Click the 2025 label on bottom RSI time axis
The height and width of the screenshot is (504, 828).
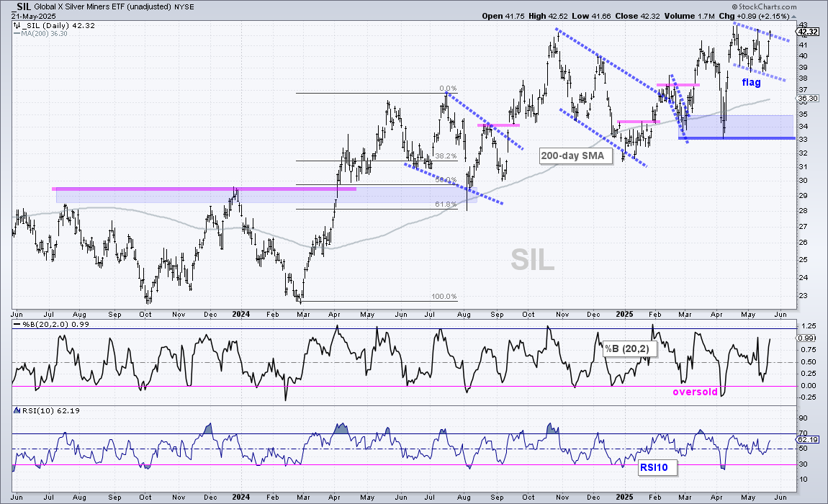click(624, 497)
